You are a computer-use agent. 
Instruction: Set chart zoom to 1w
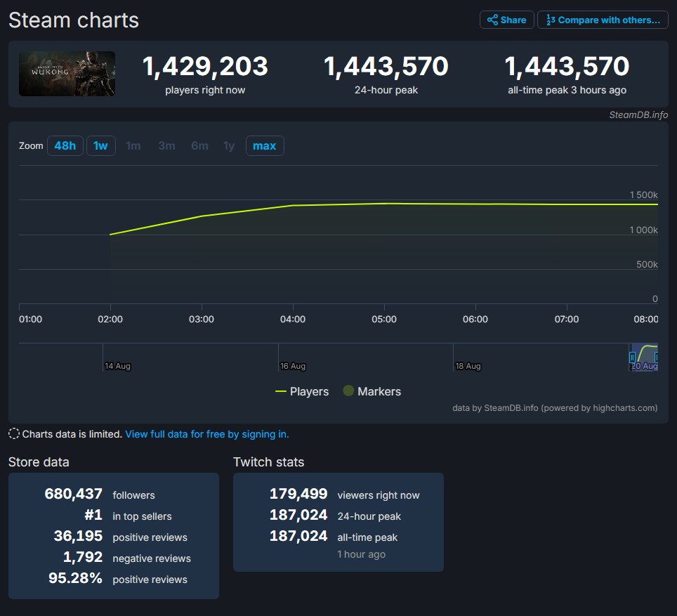click(101, 145)
